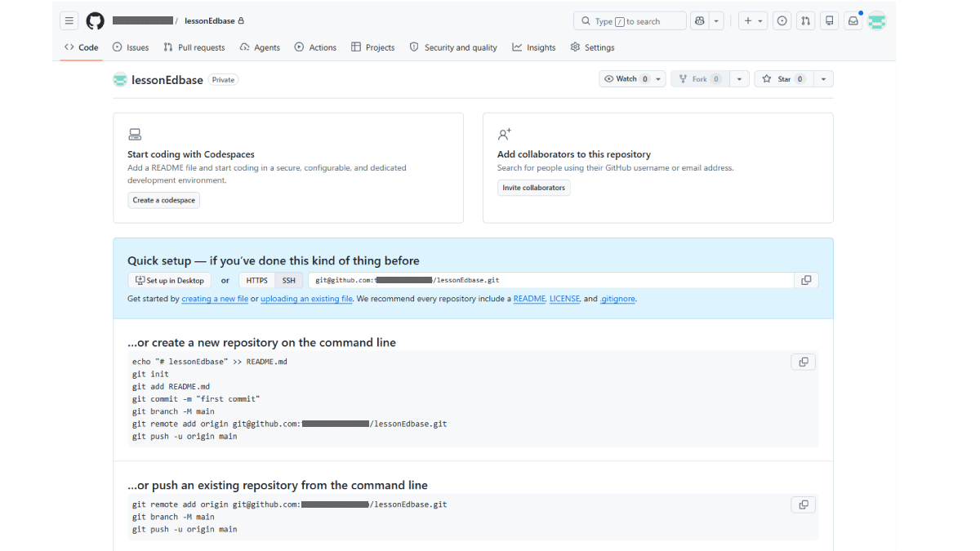Click the Private badge label
The width and height of the screenshot is (980, 551).
coord(224,80)
